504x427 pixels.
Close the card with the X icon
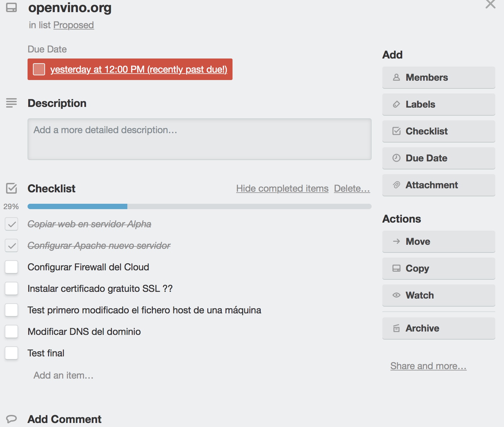click(491, 4)
